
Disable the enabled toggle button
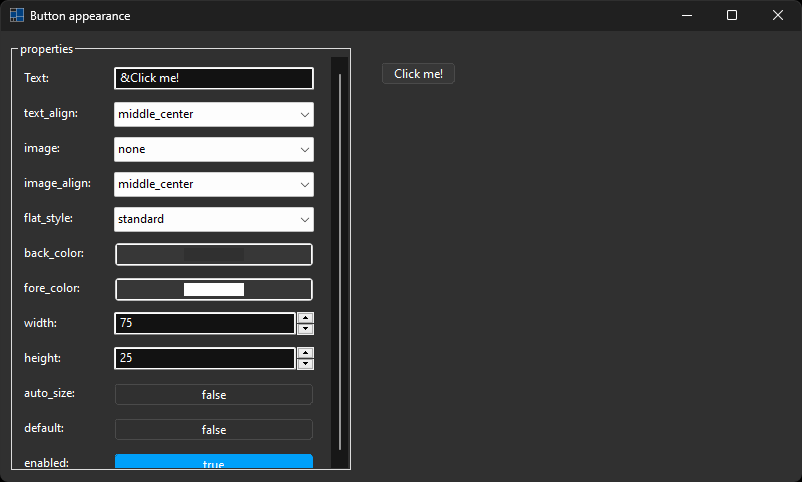[214, 462]
